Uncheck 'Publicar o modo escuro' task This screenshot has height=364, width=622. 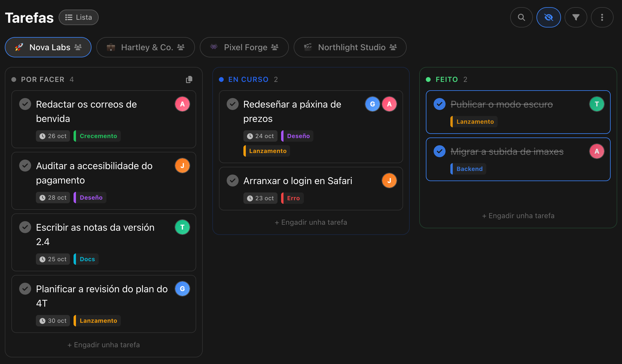coord(440,104)
